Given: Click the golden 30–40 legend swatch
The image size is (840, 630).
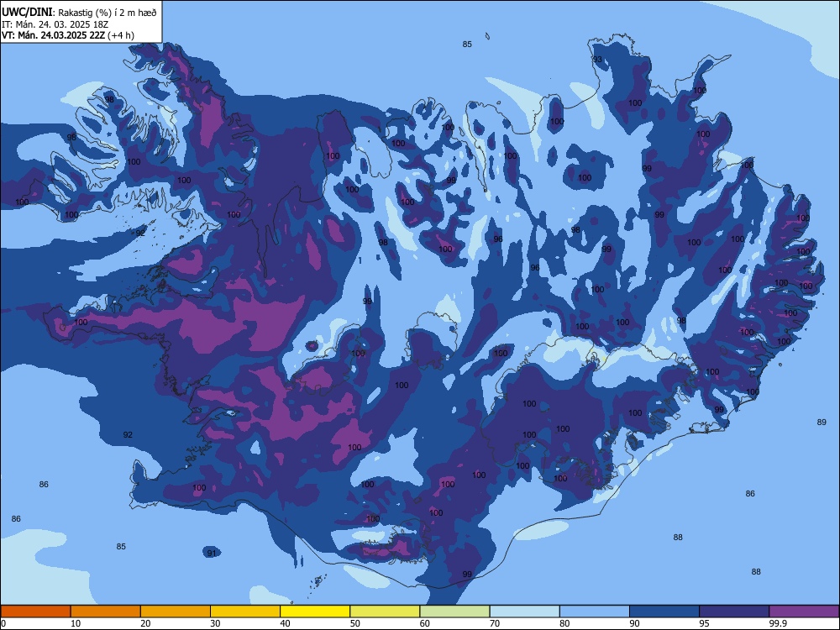Looking at the screenshot, I should point(245,612).
